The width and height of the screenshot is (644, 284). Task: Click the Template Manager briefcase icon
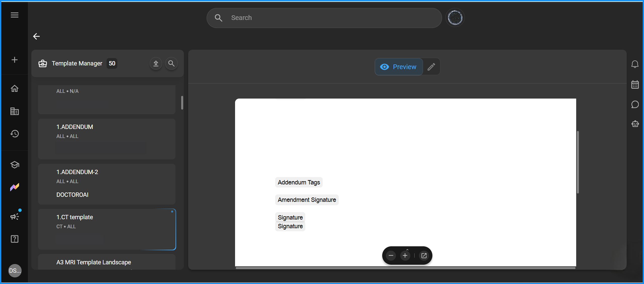[x=42, y=64]
